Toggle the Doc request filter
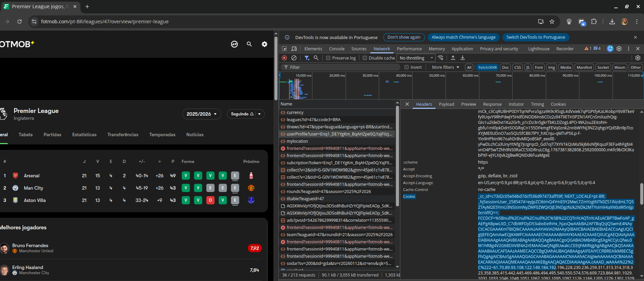The height and width of the screenshot is (281, 644). click(x=505, y=67)
